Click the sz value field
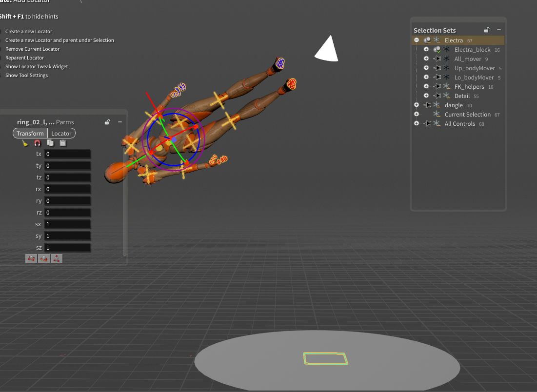537x392 pixels. pyautogui.click(x=67, y=248)
